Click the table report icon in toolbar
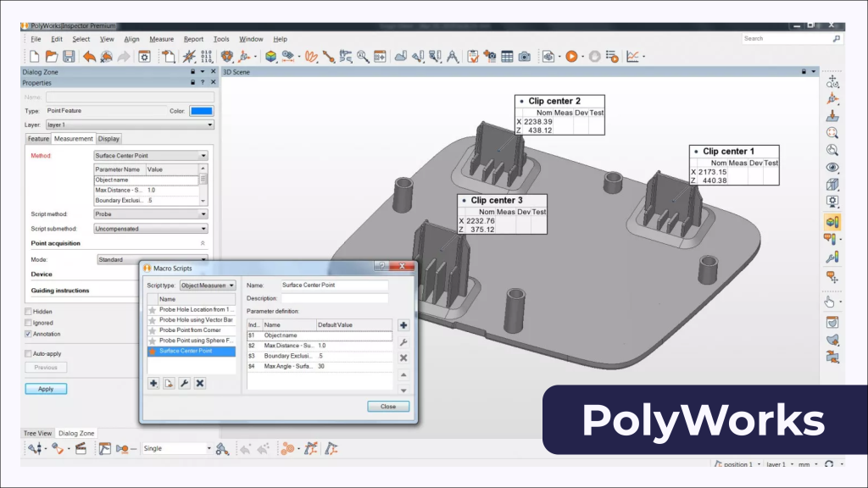This screenshot has width=868, height=488. point(507,57)
